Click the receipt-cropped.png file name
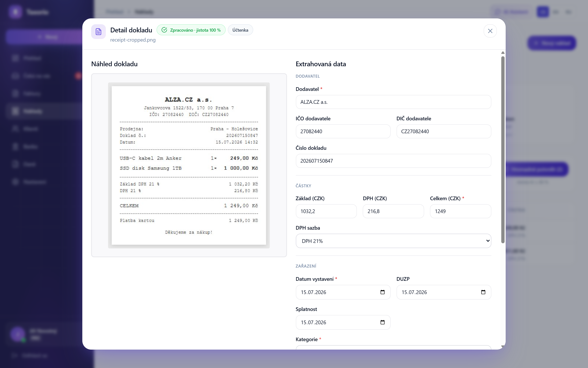Image resolution: width=588 pixels, height=368 pixels. [133, 40]
